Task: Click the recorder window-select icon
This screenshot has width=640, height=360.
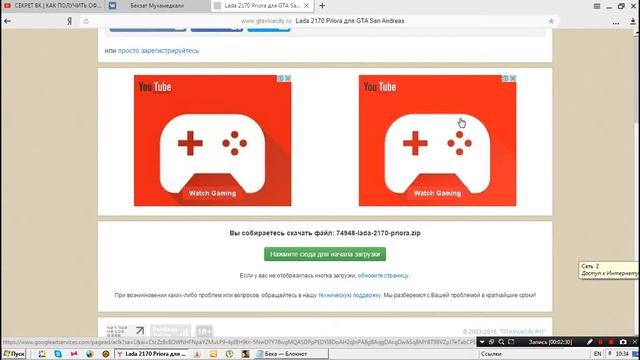Action: tap(491, 342)
